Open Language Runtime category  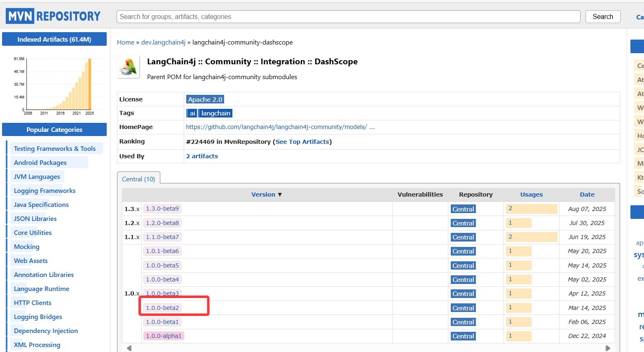(x=42, y=289)
